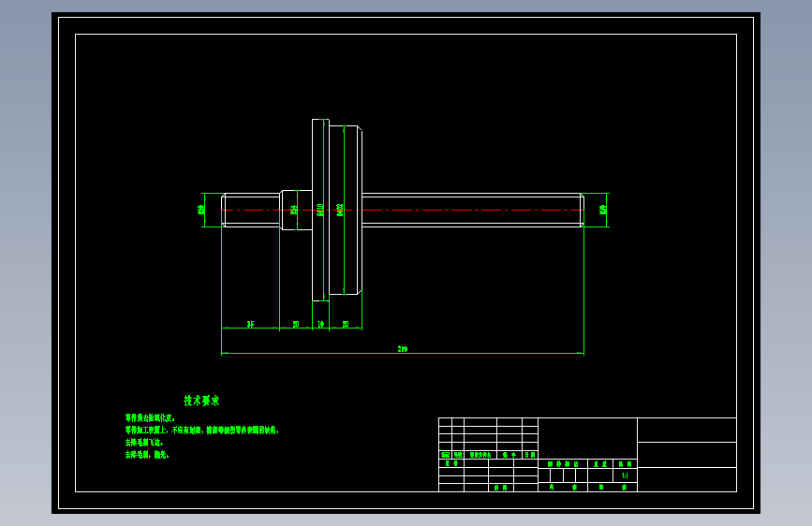Click the note line 去除毛刺飞边
The width and height of the screenshot is (812, 526).
144,443
